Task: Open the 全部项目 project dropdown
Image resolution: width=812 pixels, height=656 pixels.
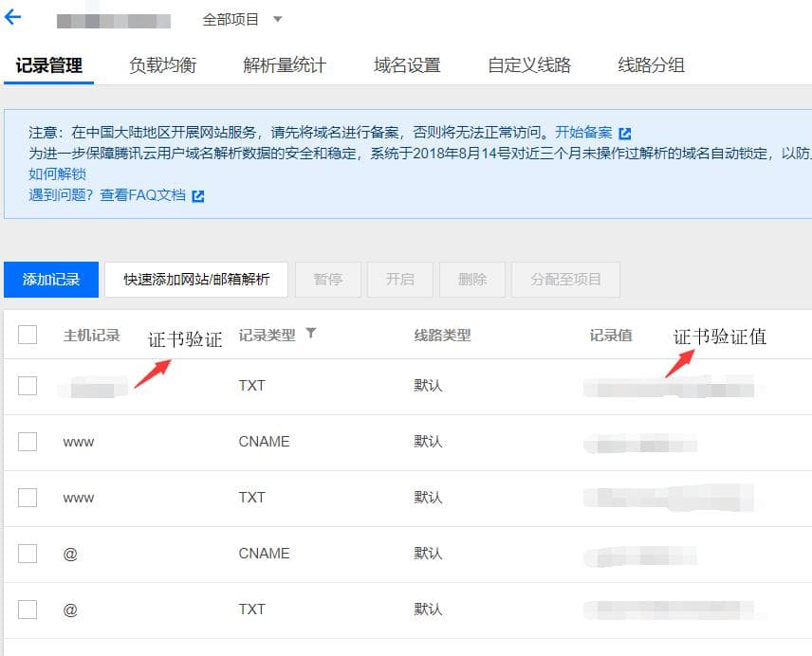Action: [242, 20]
